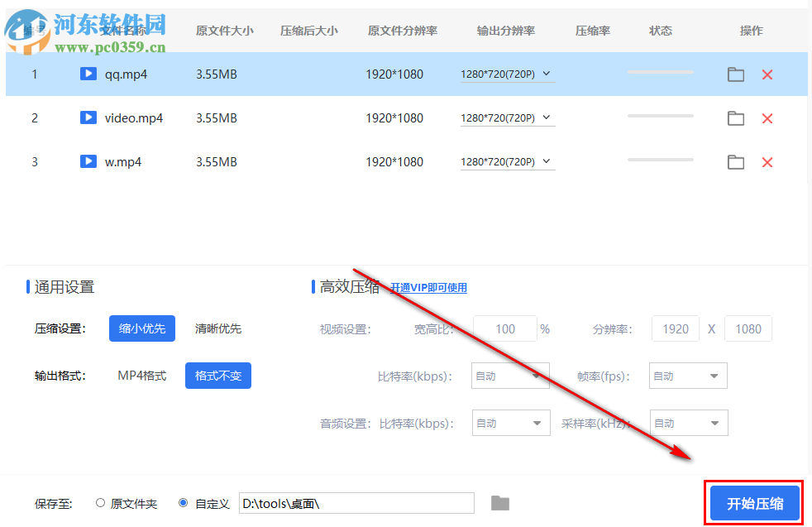
Task: Switch to MP4格式 output format
Action: (x=141, y=376)
